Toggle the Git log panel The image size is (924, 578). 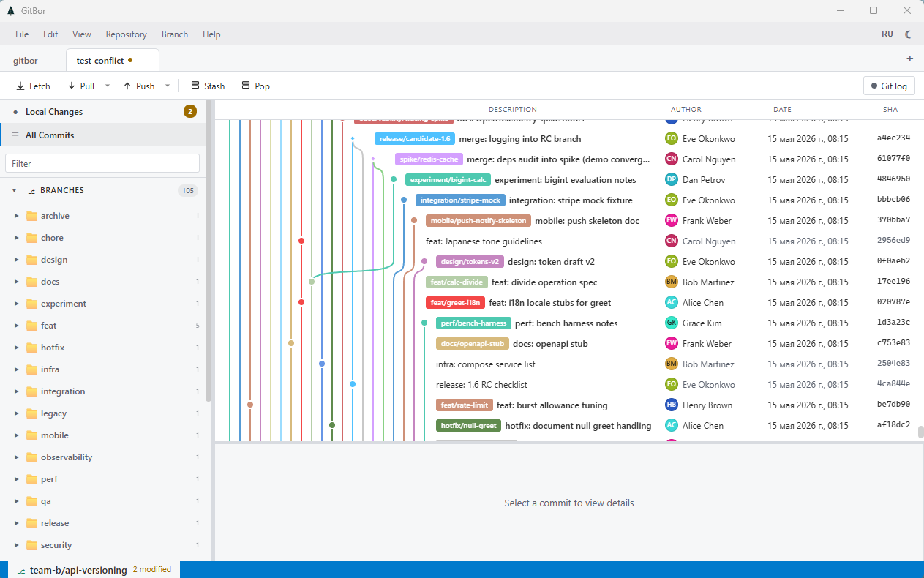click(x=889, y=86)
